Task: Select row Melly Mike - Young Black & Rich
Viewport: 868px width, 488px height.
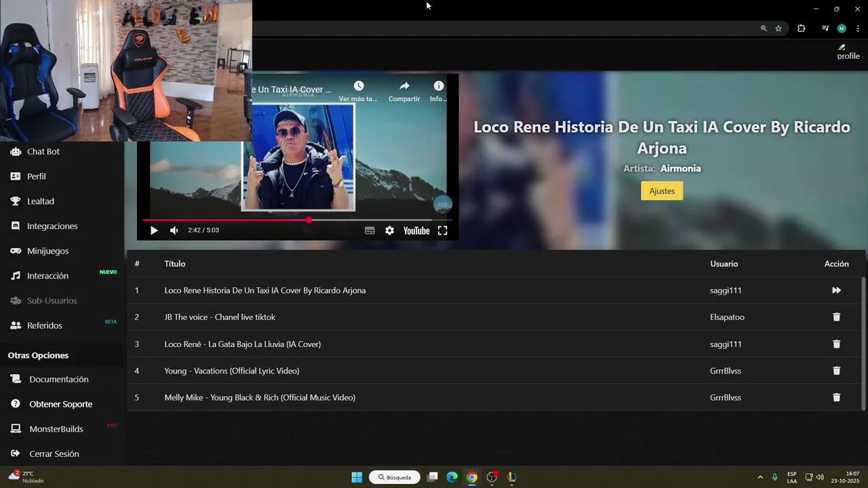Action: coord(494,398)
